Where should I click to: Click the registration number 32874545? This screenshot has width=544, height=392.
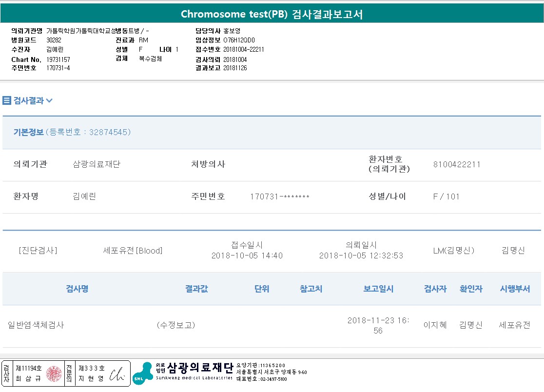(x=108, y=132)
